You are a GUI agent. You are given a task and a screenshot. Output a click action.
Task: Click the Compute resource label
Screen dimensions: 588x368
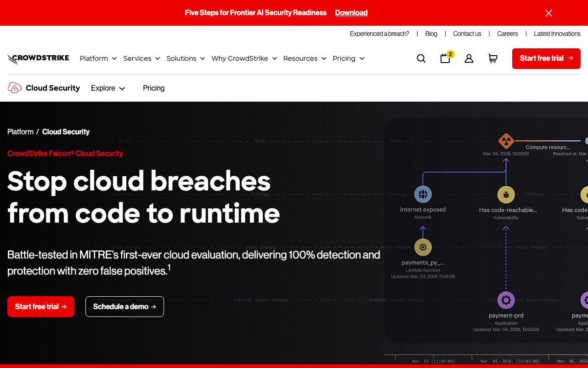pos(548,147)
